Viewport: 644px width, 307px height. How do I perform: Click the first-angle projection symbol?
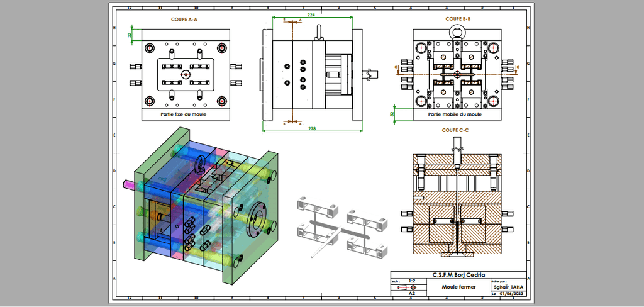(408, 287)
